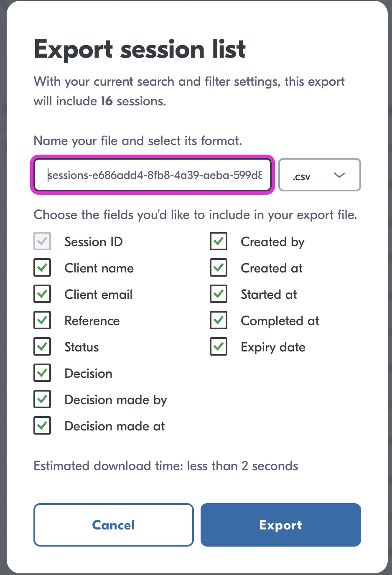Click Cancel to dismiss the export dialog
Image resolution: width=392 pixels, height=575 pixels.
click(x=113, y=525)
